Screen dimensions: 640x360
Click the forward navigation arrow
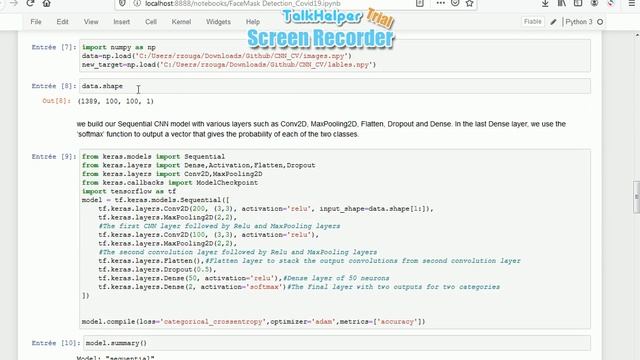pos(13,3)
